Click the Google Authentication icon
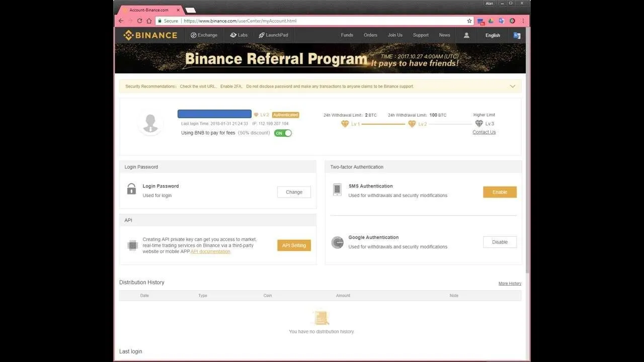 (x=337, y=242)
